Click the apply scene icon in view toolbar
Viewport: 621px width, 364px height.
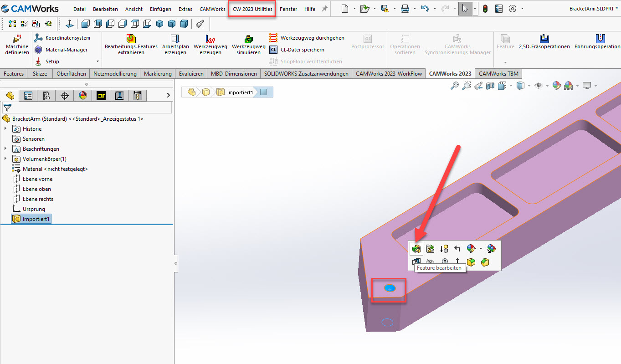click(x=569, y=85)
